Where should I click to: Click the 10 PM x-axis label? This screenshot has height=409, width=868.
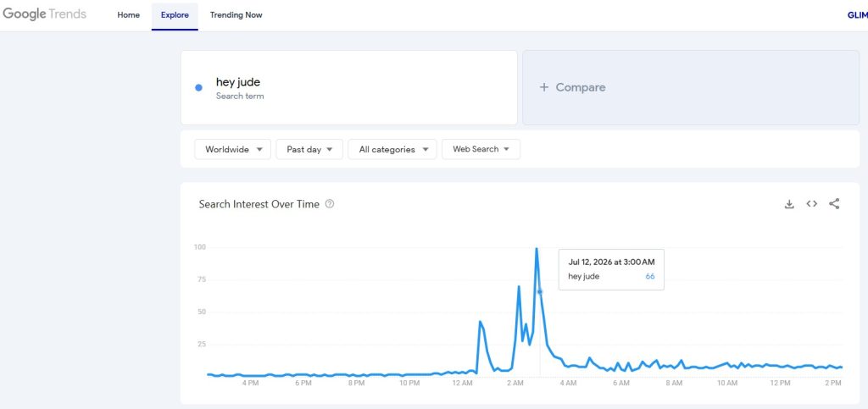(409, 383)
